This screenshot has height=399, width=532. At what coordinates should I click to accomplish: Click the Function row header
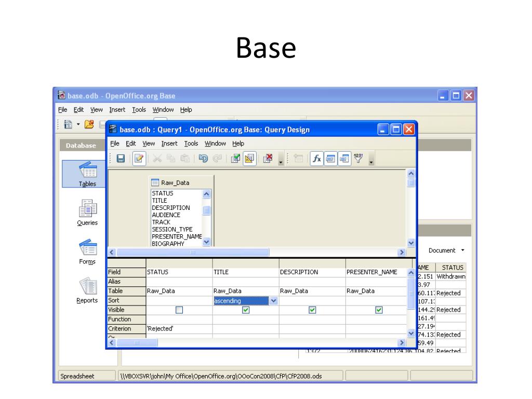point(126,320)
